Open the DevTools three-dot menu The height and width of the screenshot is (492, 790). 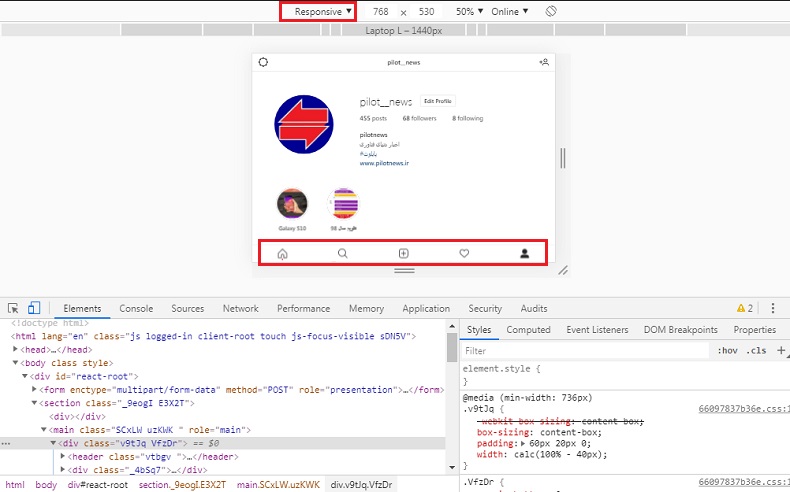tap(773, 308)
